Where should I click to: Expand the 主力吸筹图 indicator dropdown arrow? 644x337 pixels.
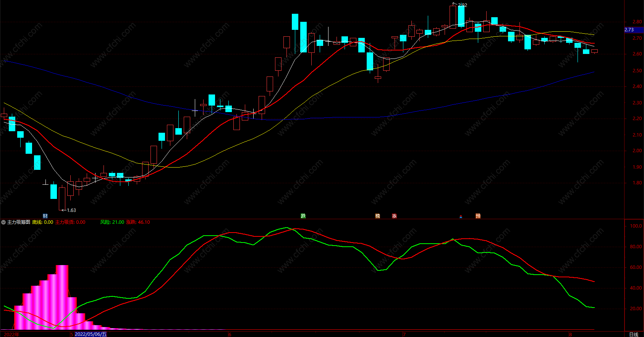[x=3, y=222]
